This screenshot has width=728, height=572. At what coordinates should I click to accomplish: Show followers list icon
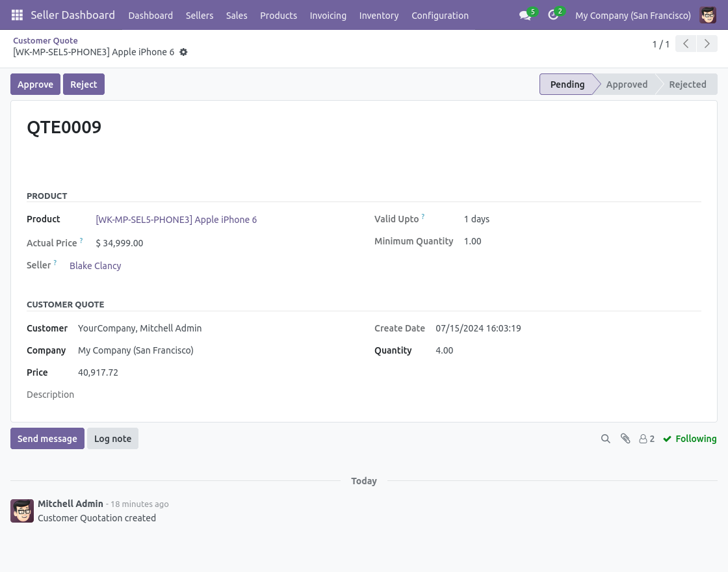pyautogui.click(x=647, y=439)
